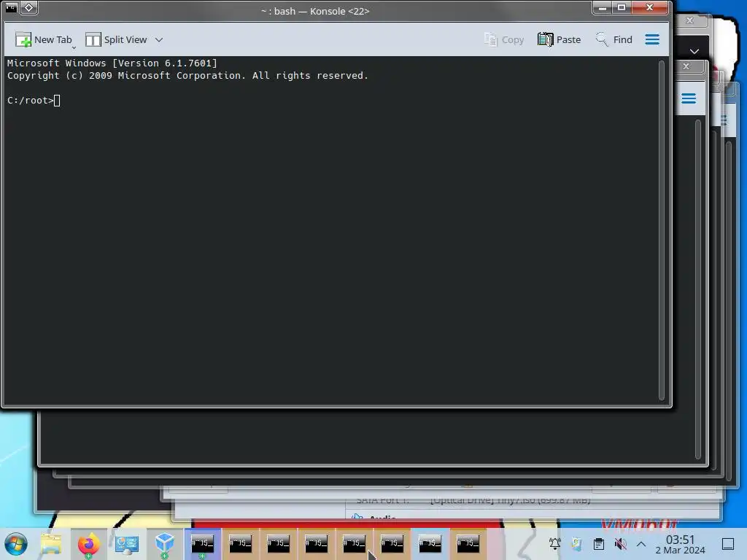Click the front Konsole vertical scrollbar
This screenshot has width=747, height=560.
click(x=661, y=230)
